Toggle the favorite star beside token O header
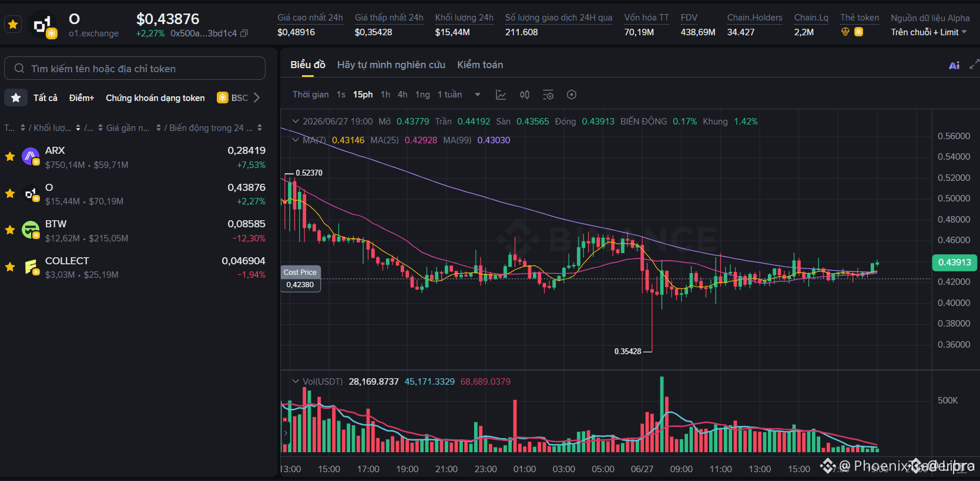 pyautogui.click(x=13, y=25)
